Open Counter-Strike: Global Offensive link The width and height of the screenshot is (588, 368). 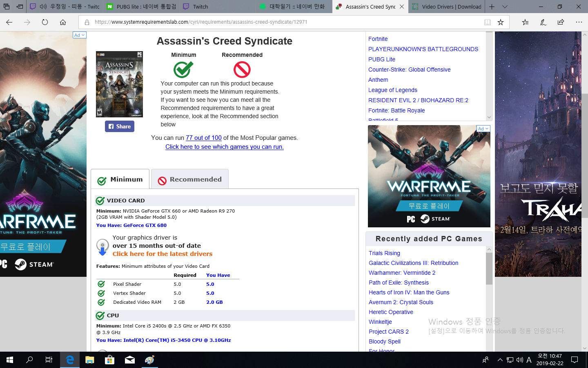(x=410, y=70)
